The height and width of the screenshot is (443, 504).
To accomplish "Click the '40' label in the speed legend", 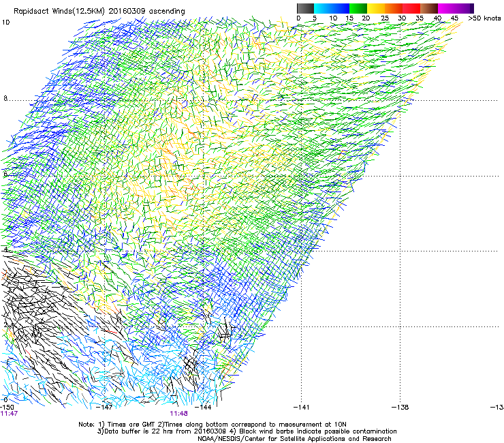I will (x=437, y=18).
